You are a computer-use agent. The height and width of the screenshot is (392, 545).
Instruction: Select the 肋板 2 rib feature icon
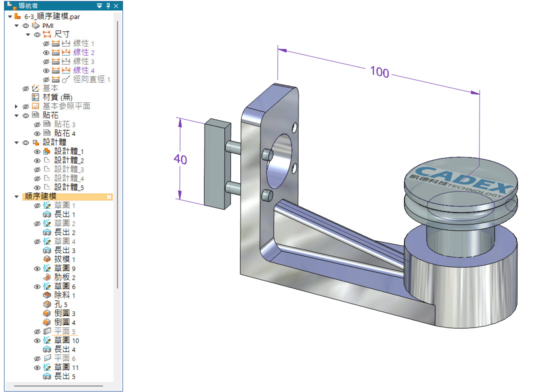pos(47,277)
